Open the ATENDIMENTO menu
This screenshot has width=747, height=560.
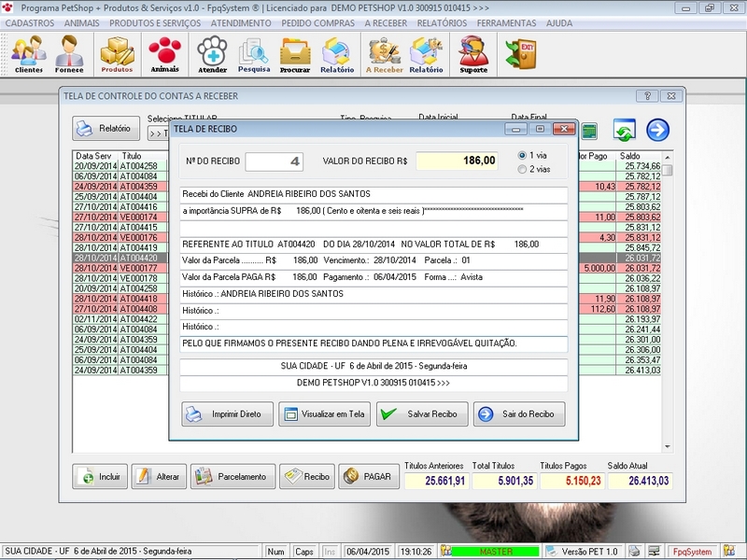[241, 22]
